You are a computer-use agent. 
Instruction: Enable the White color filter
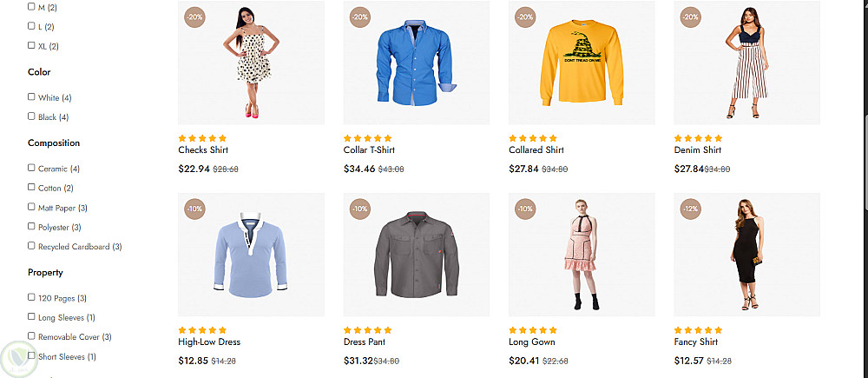click(x=32, y=97)
